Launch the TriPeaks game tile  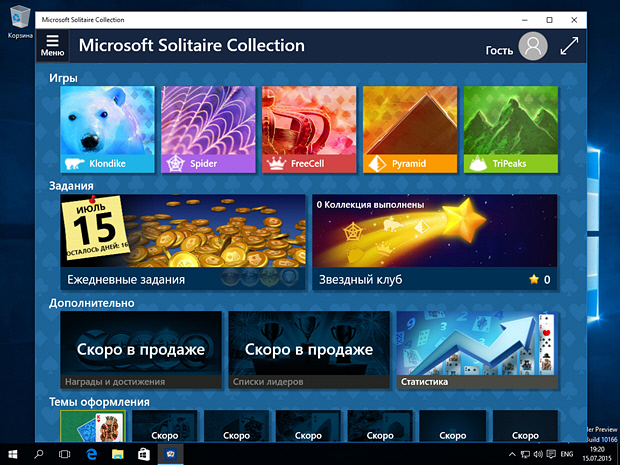click(x=510, y=129)
